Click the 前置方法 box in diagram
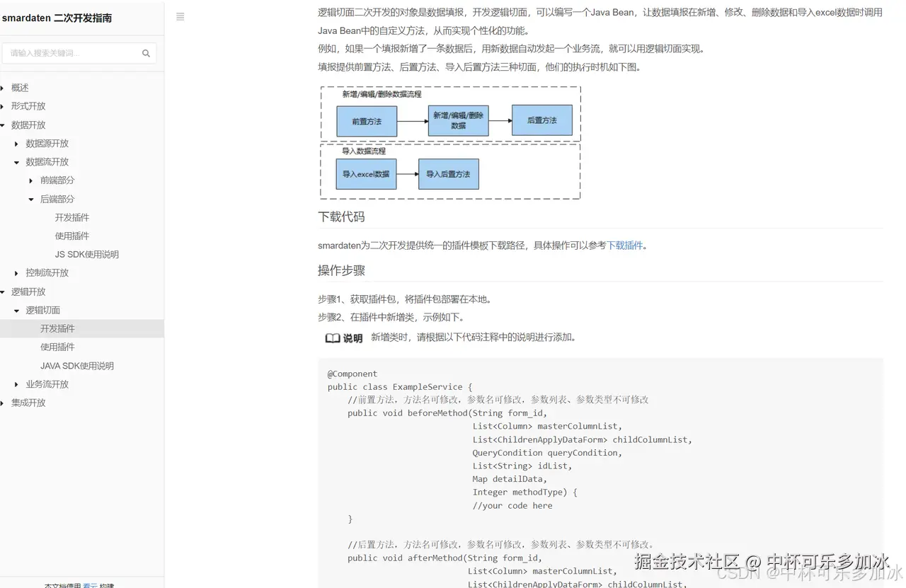 (367, 122)
